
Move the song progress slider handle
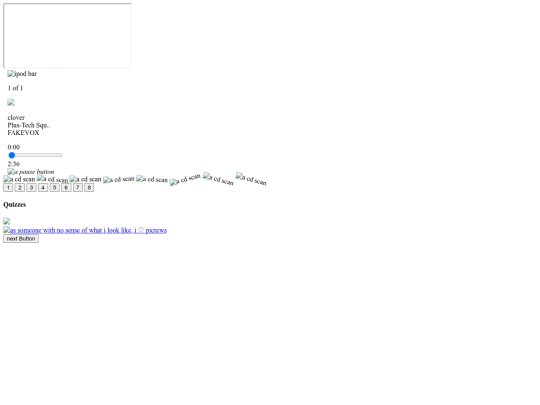point(12,155)
